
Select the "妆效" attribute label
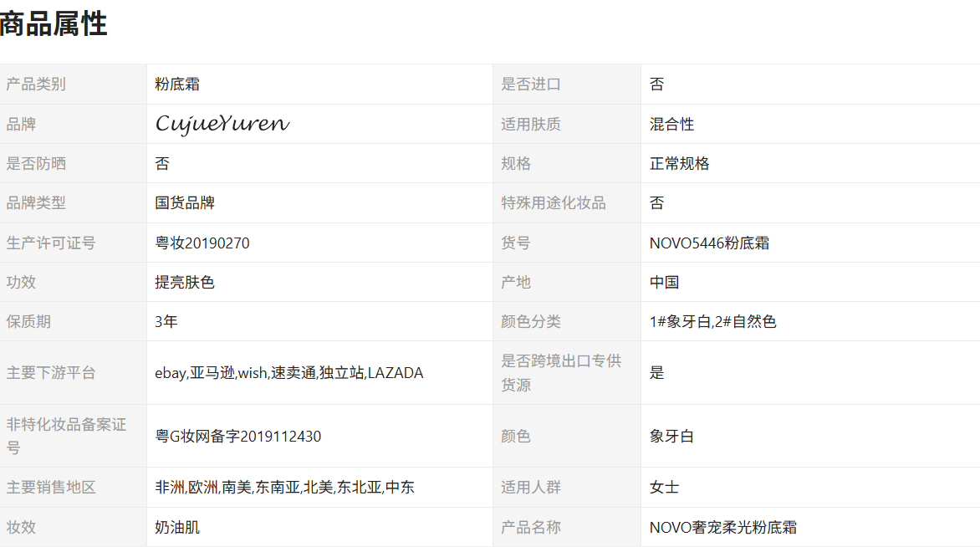click(x=21, y=528)
